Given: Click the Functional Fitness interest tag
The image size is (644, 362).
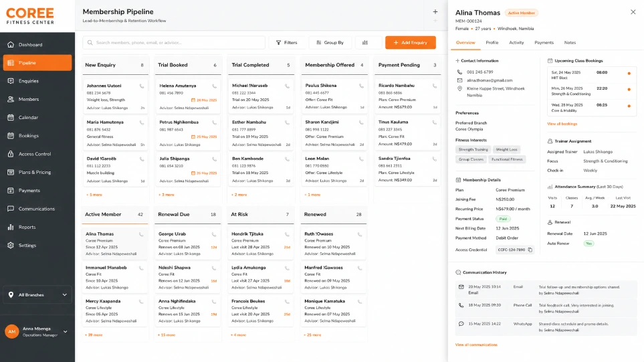Looking at the screenshot, I should (x=507, y=159).
